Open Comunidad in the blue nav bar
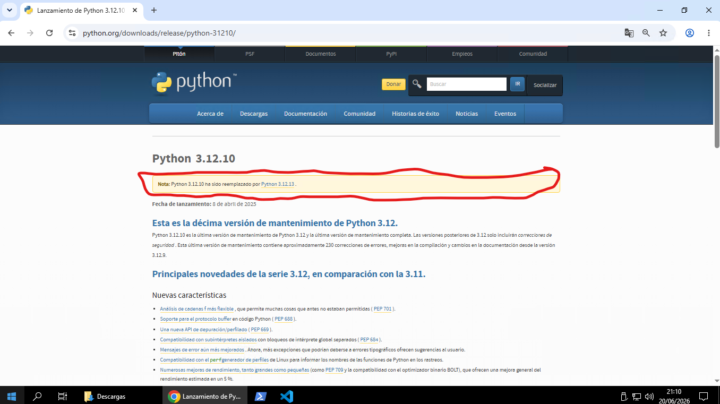 (359, 113)
